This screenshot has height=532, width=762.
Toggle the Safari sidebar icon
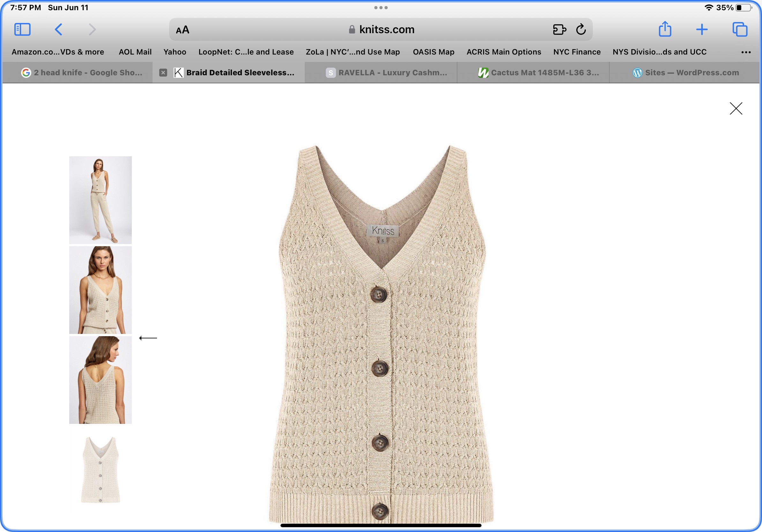(x=22, y=30)
